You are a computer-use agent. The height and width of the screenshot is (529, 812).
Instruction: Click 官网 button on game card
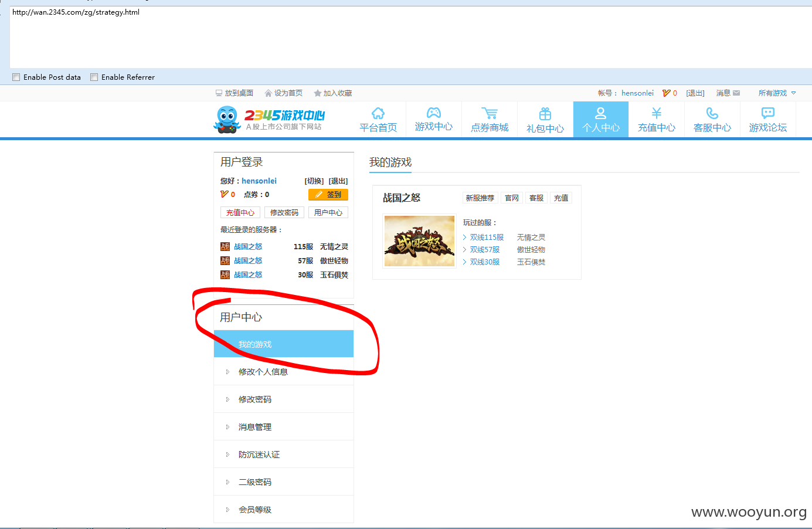tap(512, 198)
